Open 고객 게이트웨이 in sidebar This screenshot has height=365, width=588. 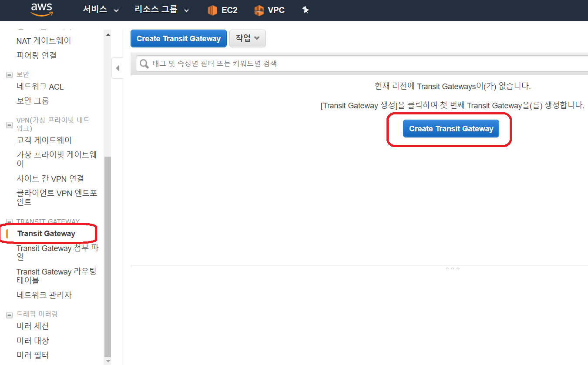(x=44, y=141)
